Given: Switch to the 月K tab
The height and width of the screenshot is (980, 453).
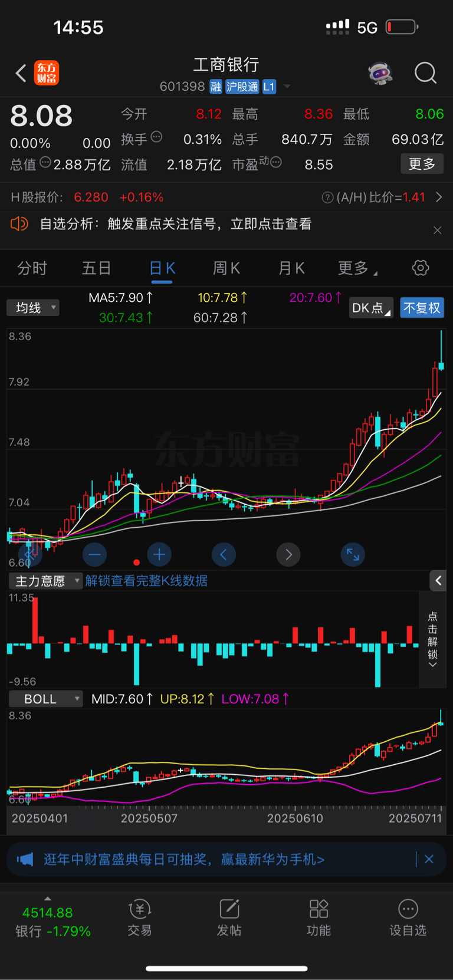Looking at the screenshot, I should coord(291,268).
